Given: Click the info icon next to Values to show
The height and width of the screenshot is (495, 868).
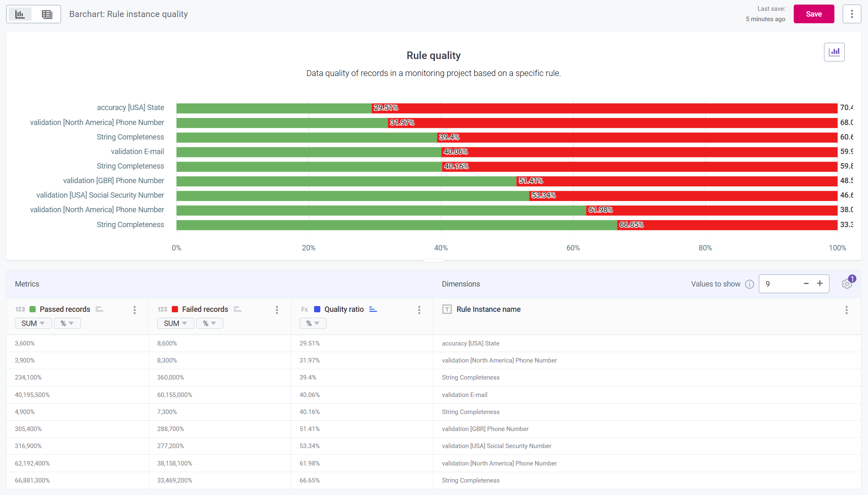Looking at the screenshot, I should coord(750,284).
